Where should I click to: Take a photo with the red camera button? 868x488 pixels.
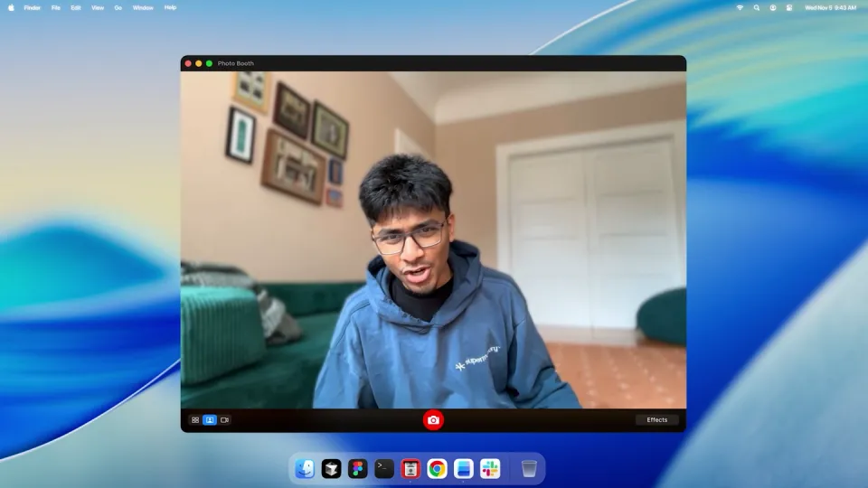pyautogui.click(x=433, y=420)
